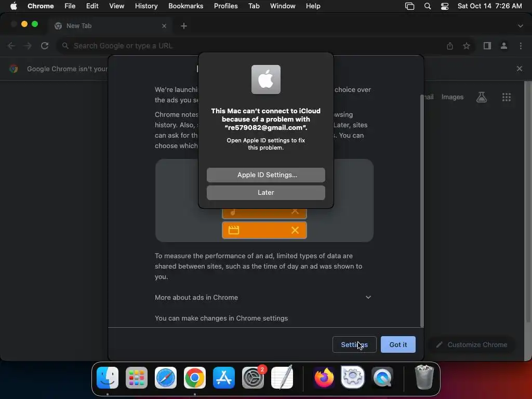This screenshot has width=532, height=399.
Task: Open QuickTime Player from the Dock
Action: point(382,377)
